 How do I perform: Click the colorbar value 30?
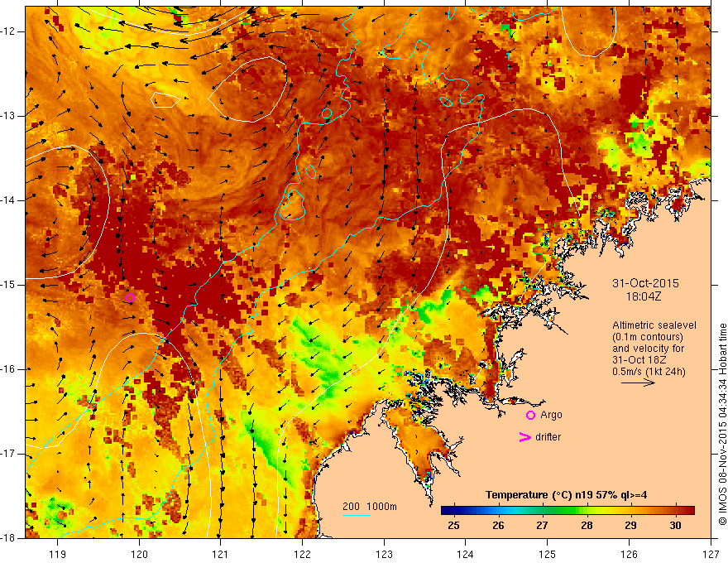click(675, 526)
